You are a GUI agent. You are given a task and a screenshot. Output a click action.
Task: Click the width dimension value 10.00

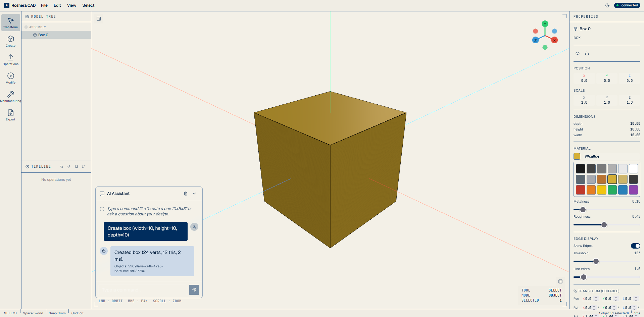point(635,135)
